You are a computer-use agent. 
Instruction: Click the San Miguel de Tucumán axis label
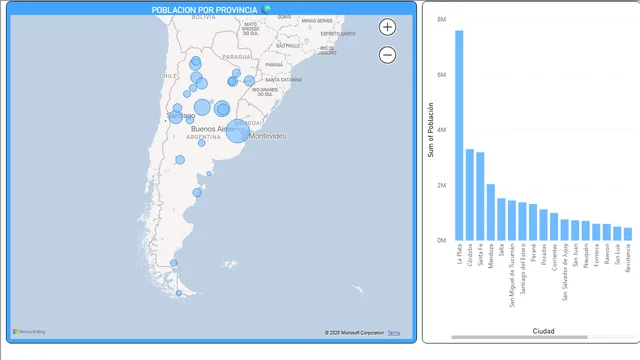pos(512,276)
